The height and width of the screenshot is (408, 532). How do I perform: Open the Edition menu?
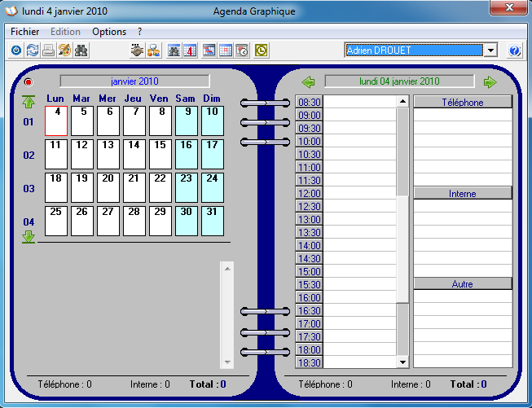click(x=65, y=32)
